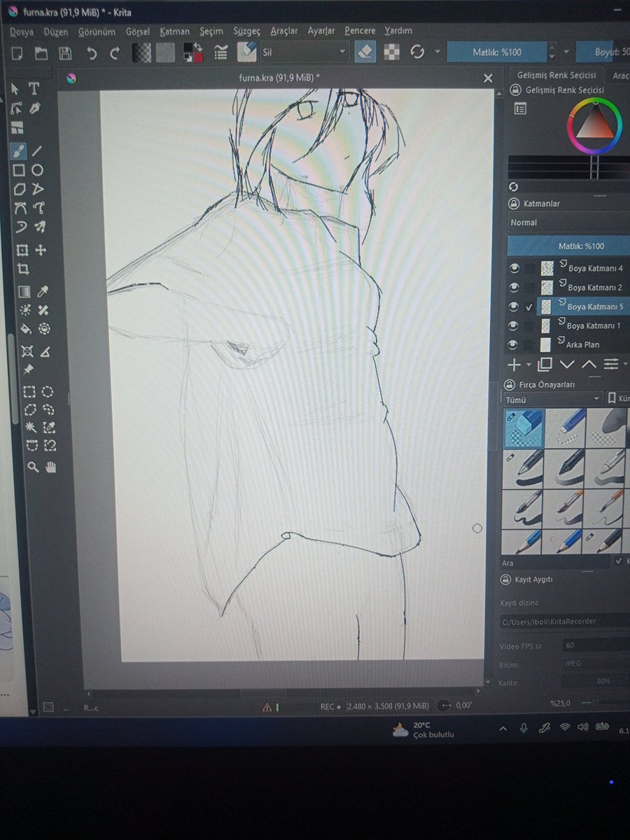This screenshot has width=630, height=840.
Task: Open the Katman menu
Action: 174,31
